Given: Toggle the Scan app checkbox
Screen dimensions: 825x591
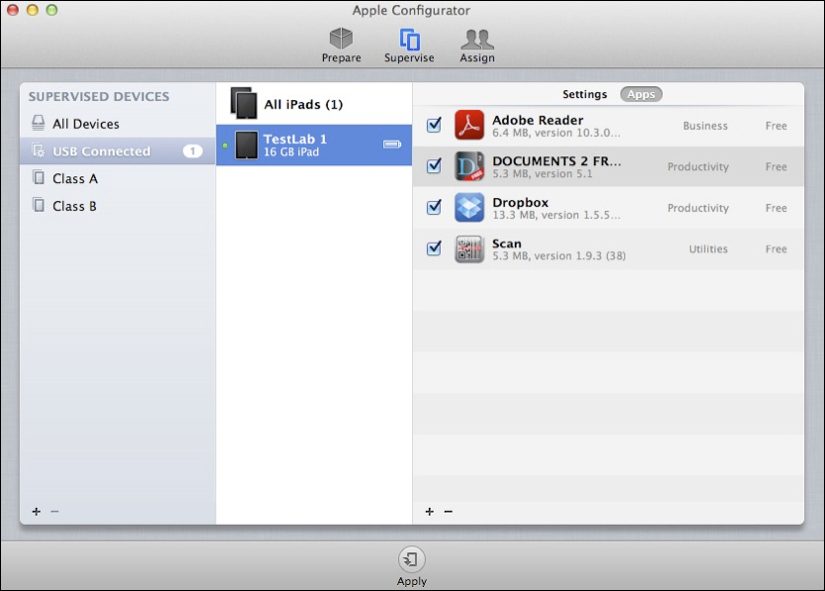Looking at the screenshot, I should pyautogui.click(x=434, y=248).
